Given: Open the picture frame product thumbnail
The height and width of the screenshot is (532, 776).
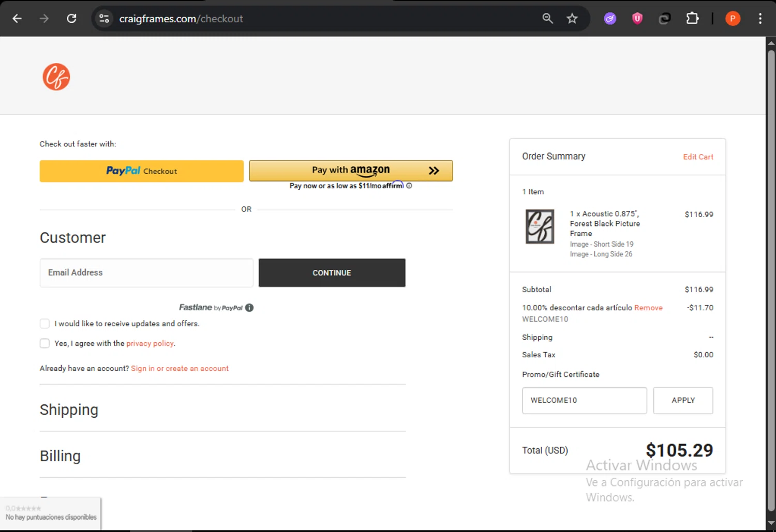Looking at the screenshot, I should coord(540,226).
